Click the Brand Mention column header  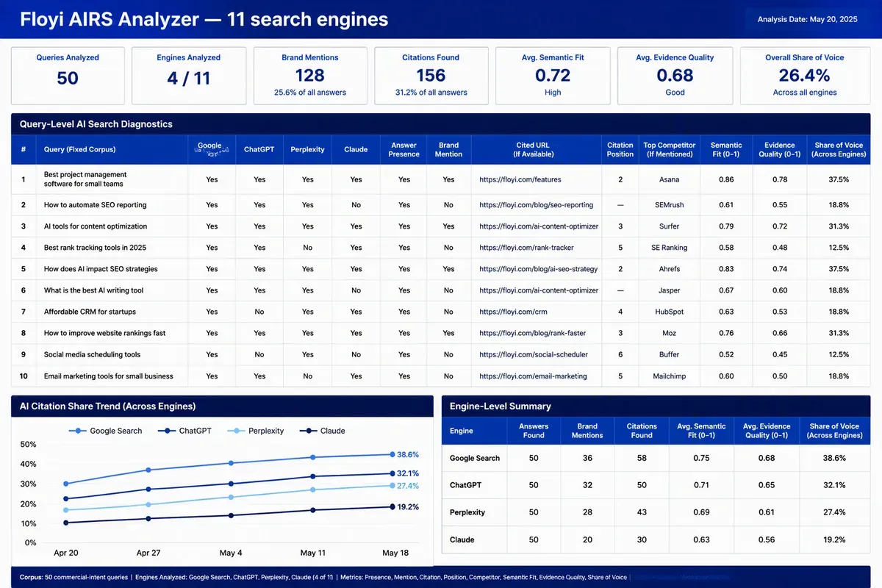pyautogui.click(x=448, y=149)
